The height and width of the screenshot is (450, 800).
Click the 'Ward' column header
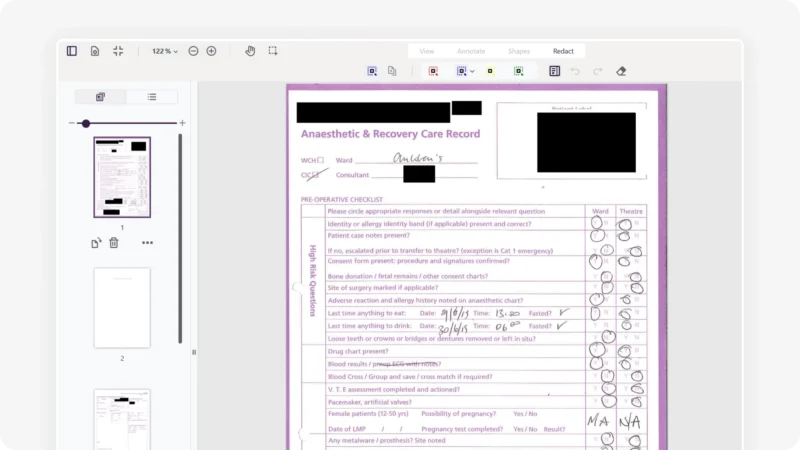click(600, 211)
